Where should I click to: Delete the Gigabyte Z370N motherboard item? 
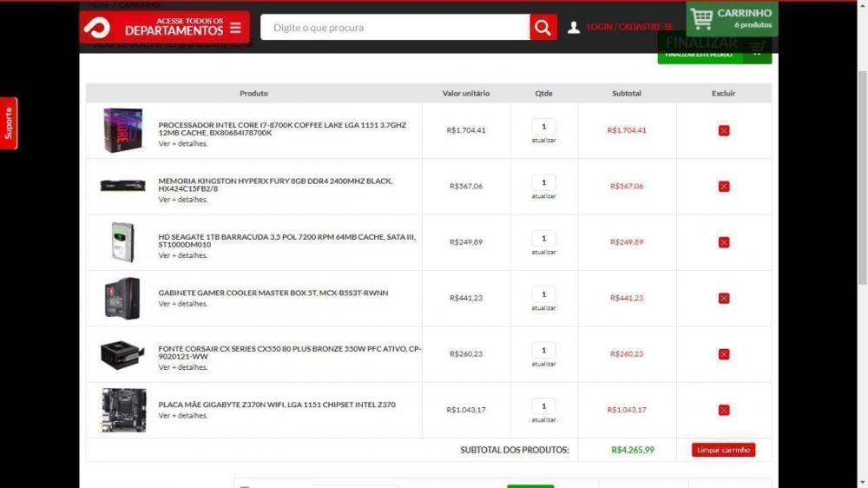[724, 410]
